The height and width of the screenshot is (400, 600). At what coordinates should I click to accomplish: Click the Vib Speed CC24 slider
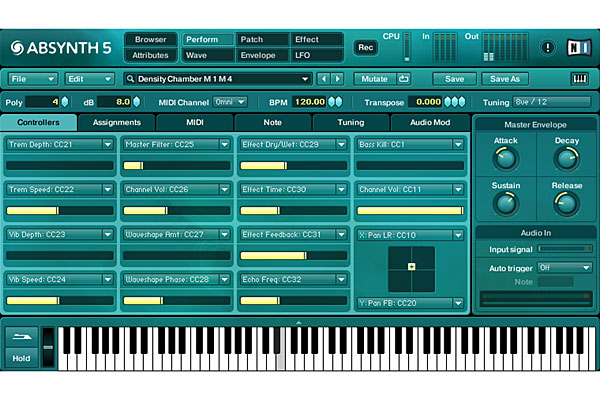[59, 301]
